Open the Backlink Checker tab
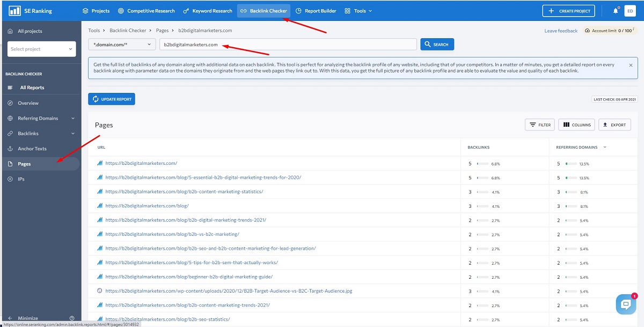The height and width of the screenshot is (327, 644). (264, 11)
